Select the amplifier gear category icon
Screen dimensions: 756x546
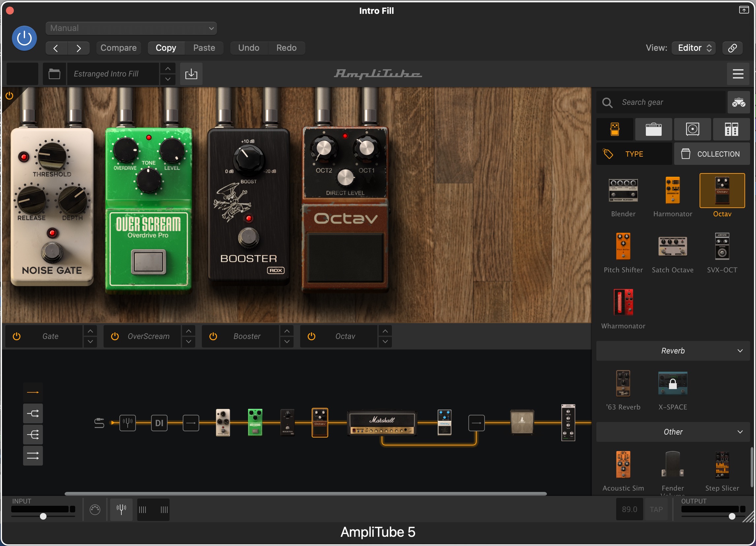(653, 129)
